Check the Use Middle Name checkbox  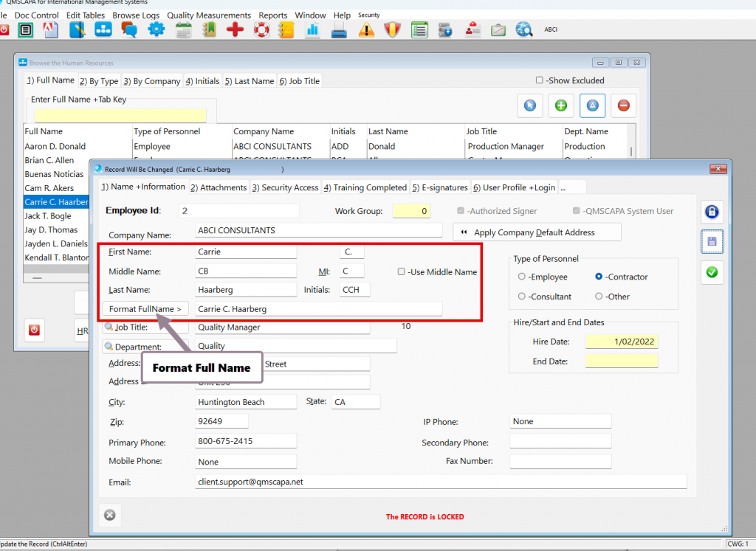(x=402, y=271)
